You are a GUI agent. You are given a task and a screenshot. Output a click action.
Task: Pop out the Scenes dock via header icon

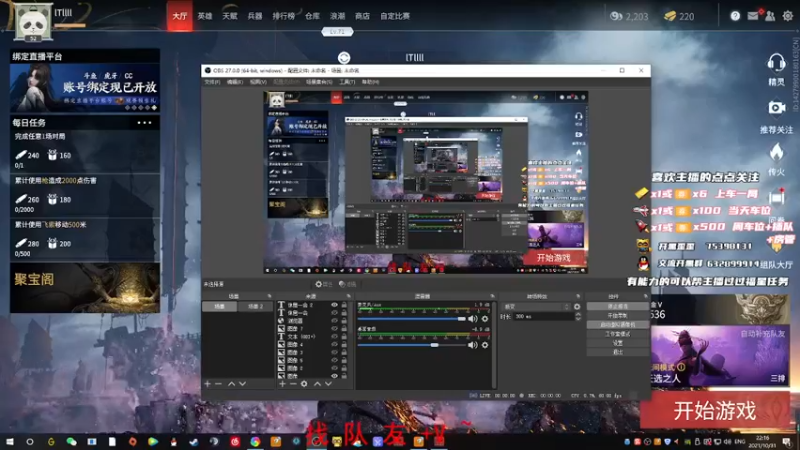pyautogui.click(x=269, y=296)
